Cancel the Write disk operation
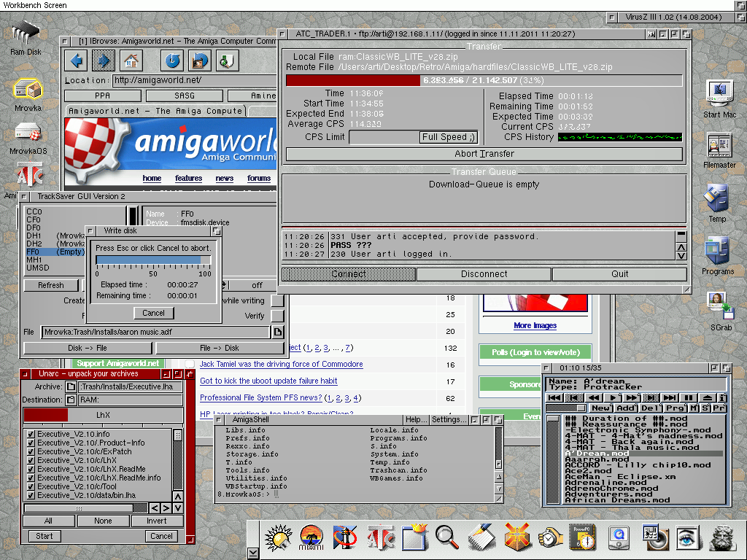Screen dimensions: 747x560 [153, 313]
